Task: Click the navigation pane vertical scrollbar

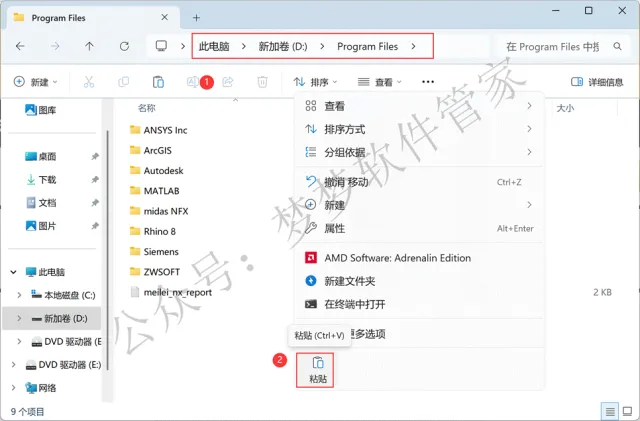Action: pyautogui.click(x=107, y=250)
